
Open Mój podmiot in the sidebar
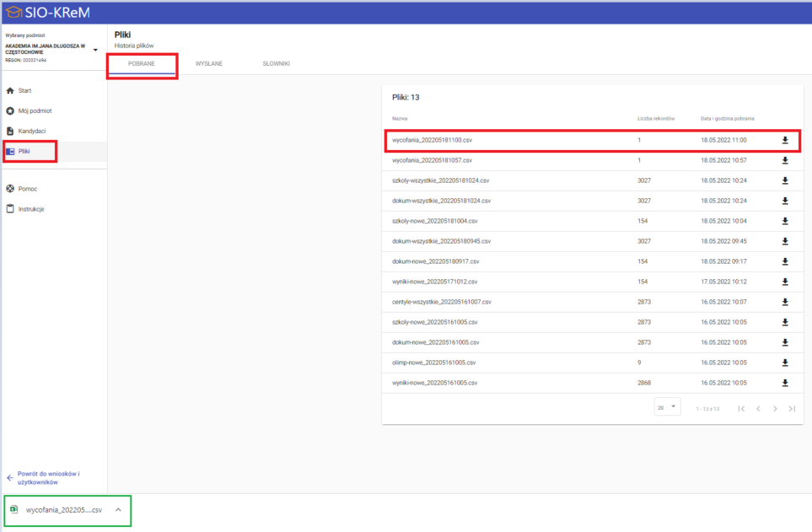(x=35, y=110)
